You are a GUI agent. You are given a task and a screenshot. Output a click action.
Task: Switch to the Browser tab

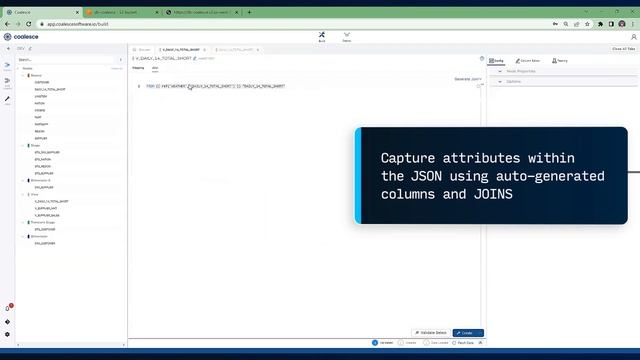pyautogui.click(x=142, y=50)
